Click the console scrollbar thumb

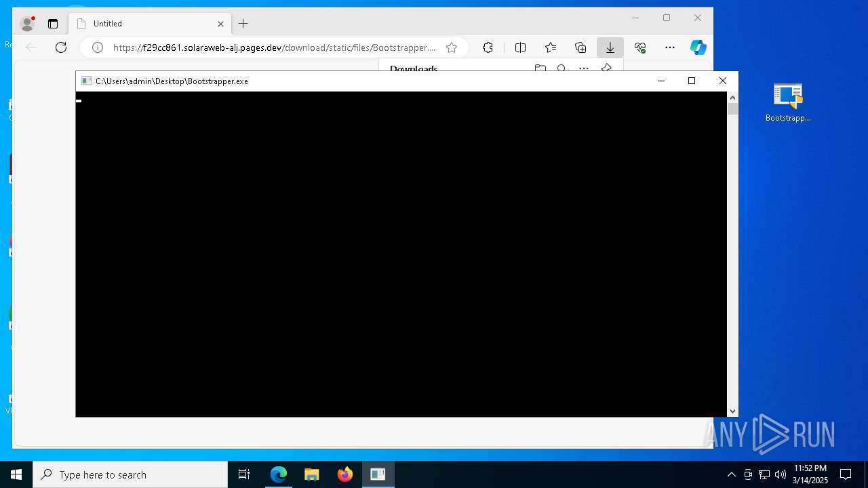point(732,109)
